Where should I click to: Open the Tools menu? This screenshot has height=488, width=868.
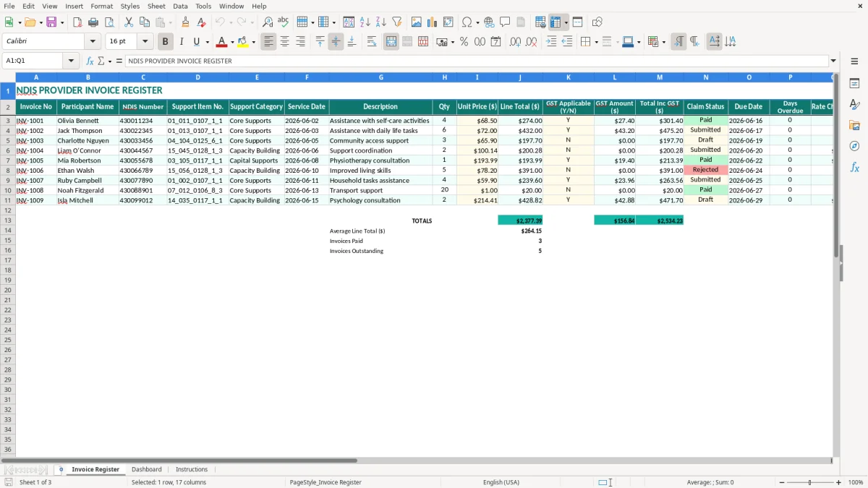point(203,6)
